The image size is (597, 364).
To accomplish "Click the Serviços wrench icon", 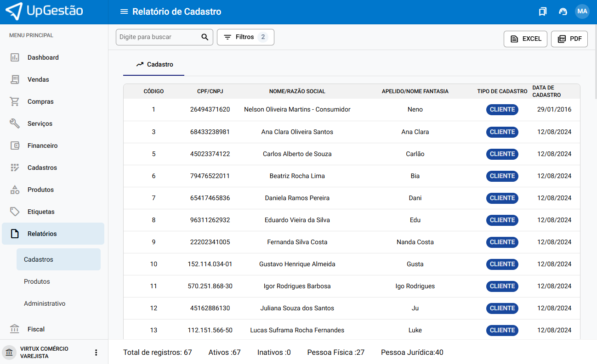I will [x=15, y=123].
